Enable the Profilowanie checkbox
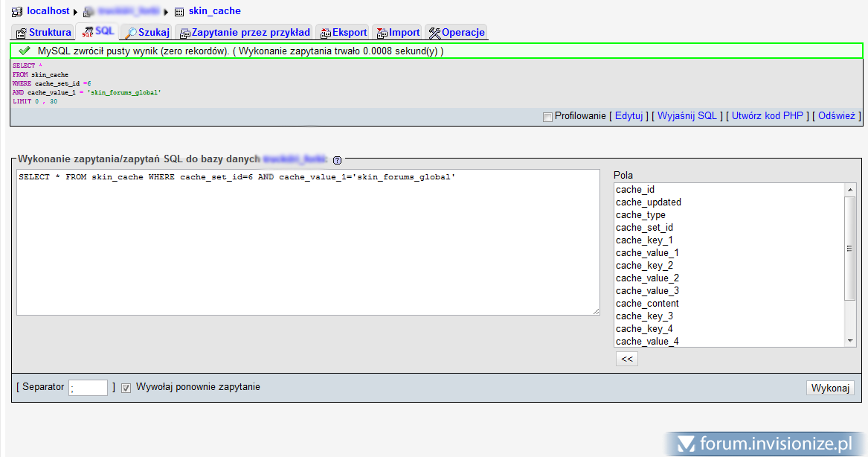The image size is (868, 457). tap(548, 117)
